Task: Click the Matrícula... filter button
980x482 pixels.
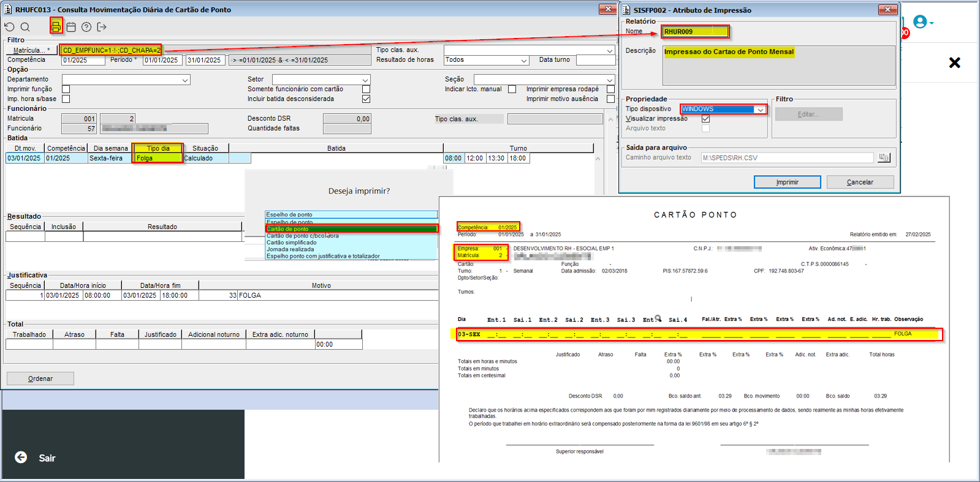Action: pos(32,50)
